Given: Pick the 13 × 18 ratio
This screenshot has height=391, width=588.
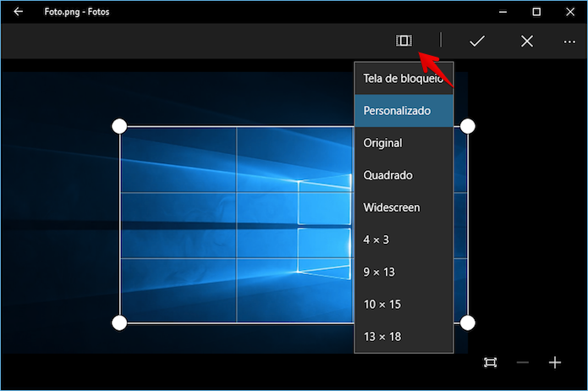Looking at the screenshot, I should tap(404, 337).
